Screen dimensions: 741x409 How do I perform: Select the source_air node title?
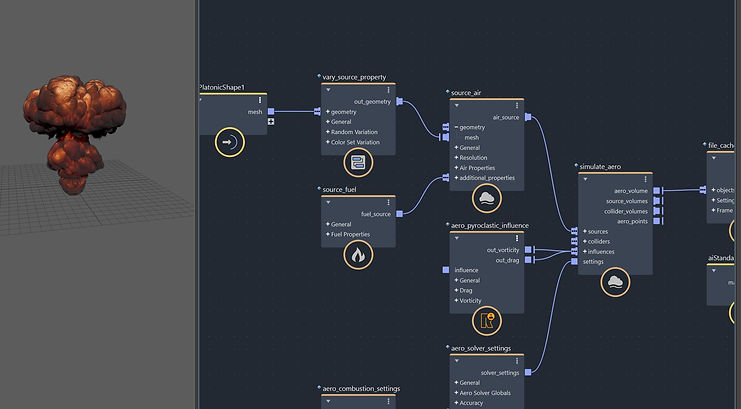tap(466, 93)
